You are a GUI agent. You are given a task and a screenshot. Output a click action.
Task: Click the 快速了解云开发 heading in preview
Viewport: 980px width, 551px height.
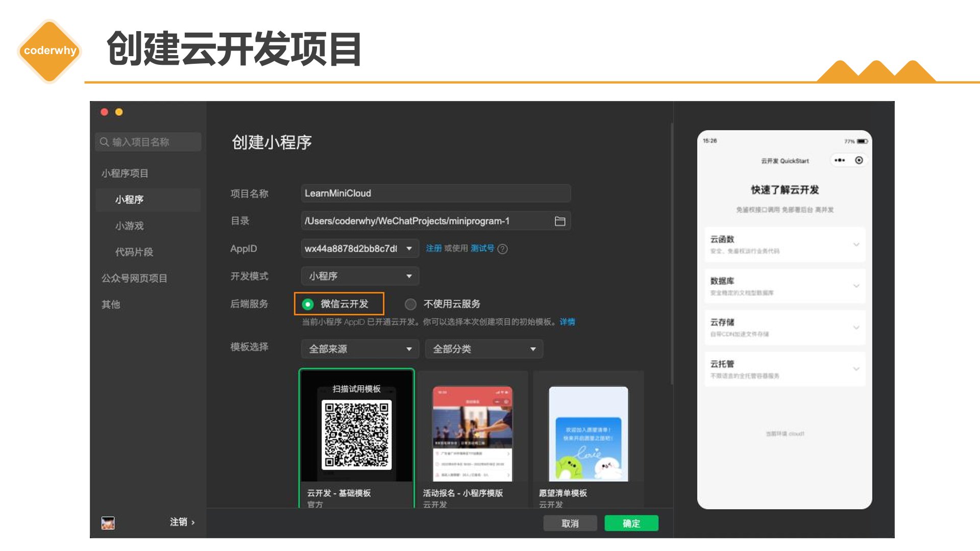785,190
